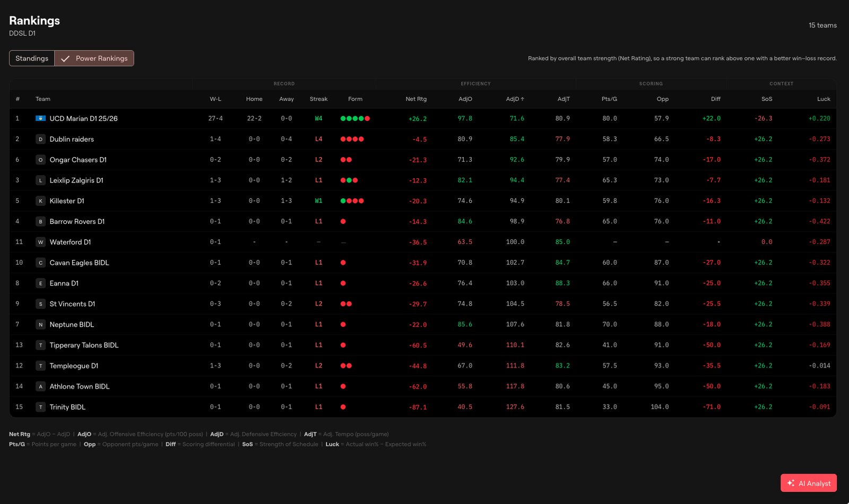The image size is (849, 504).
Task: Click the Ongar Chasers D1 team badge
Action: coord(40,160)
